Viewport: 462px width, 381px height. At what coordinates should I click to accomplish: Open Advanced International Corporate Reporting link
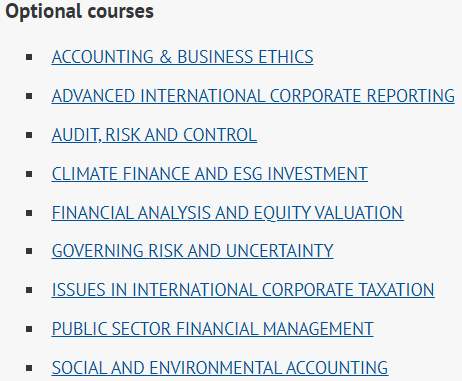click(253, 96)
